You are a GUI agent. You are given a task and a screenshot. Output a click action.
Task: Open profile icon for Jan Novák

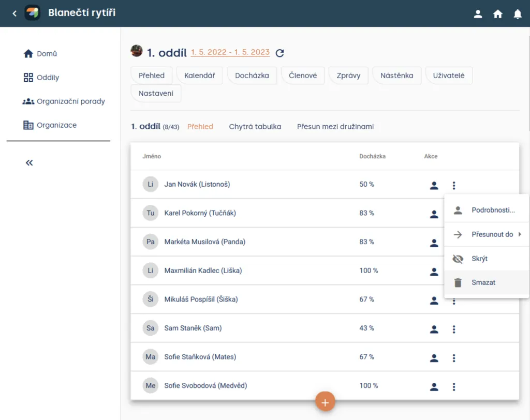434,185
